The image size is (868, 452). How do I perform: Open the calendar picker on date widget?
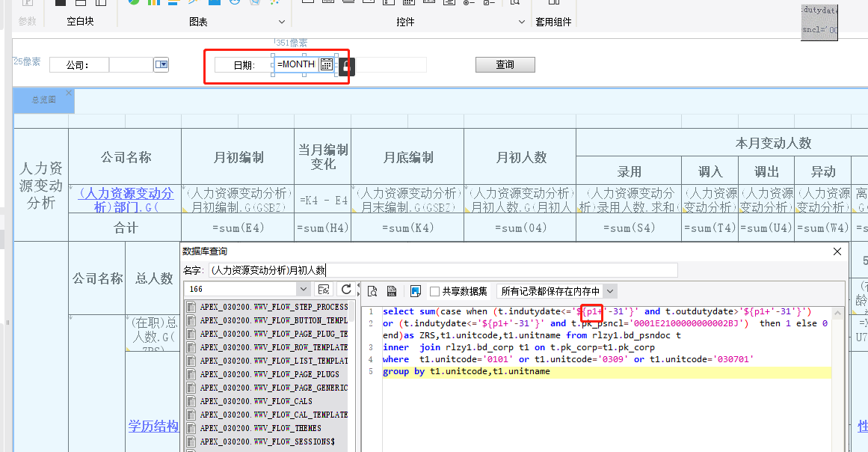pos(327,64)
